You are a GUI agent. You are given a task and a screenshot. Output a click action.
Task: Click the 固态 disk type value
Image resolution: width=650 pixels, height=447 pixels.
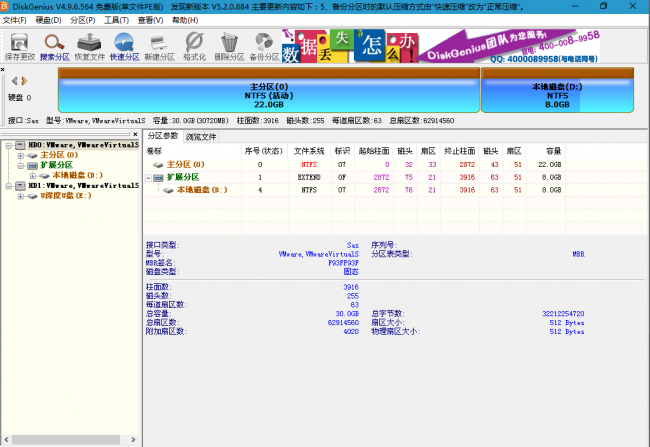[x=351, y=272]
